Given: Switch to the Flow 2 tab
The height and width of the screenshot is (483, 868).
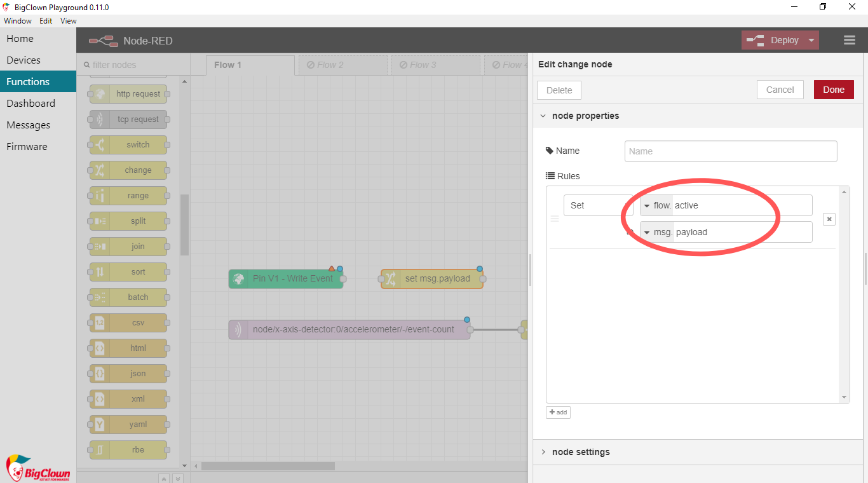Looking at the screenshot, I should click(343, 65).
